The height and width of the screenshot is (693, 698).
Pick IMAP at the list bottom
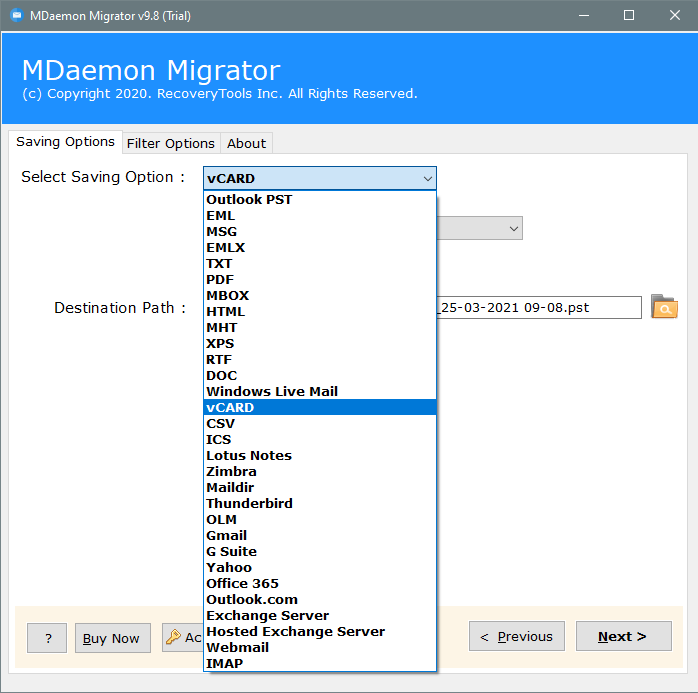320,664
